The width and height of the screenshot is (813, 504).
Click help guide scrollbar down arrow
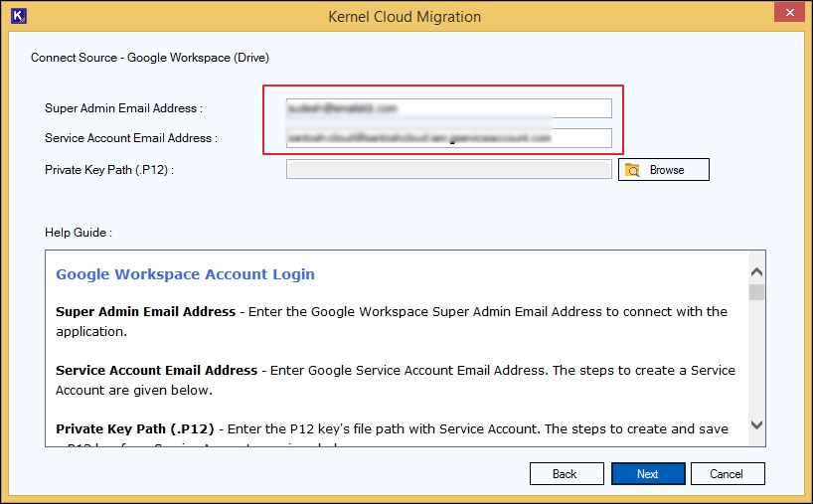756,424
